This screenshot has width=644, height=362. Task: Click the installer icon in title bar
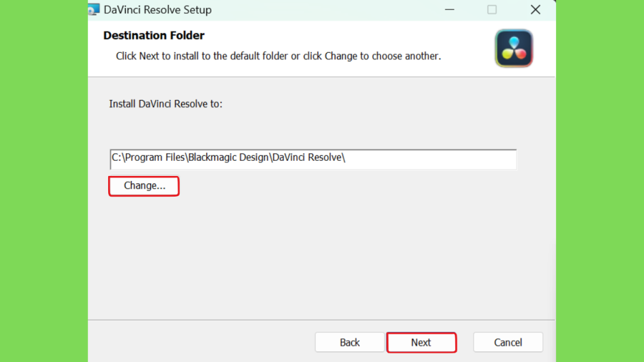(x=94, y=9)
